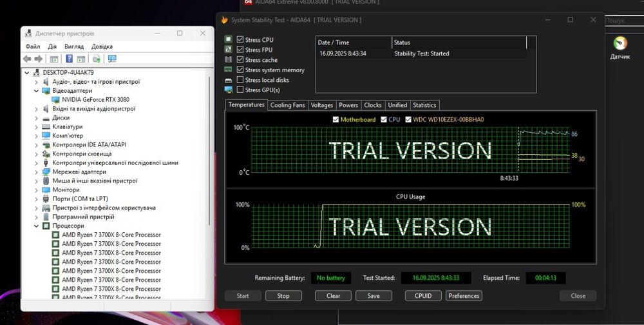Enable Stress local disks
The image size is (644, 325).
coord(240,80)
